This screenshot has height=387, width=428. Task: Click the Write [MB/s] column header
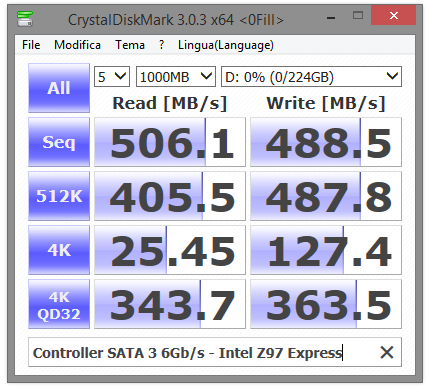pyautogui.click(x=326, y=103)
